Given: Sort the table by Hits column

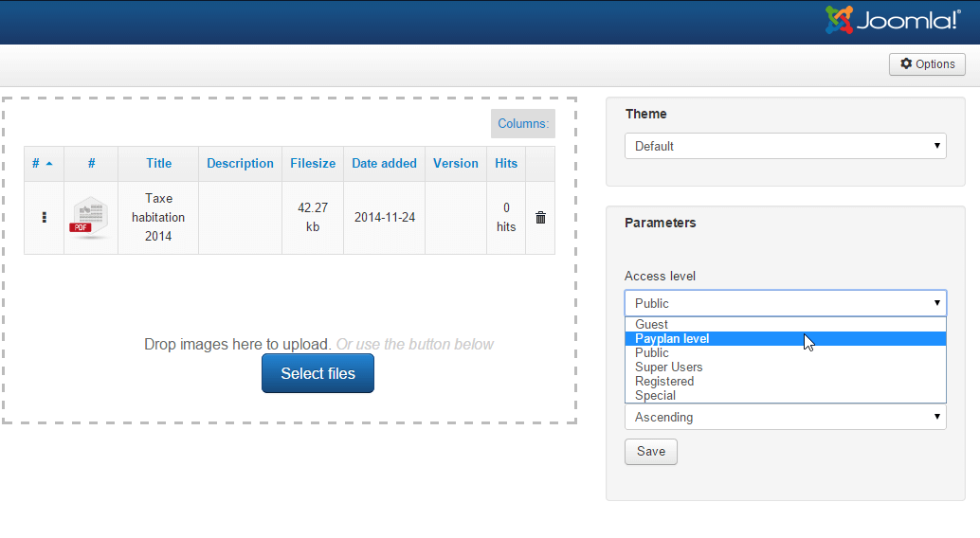Looking at the screenshot, I should 506,164.
